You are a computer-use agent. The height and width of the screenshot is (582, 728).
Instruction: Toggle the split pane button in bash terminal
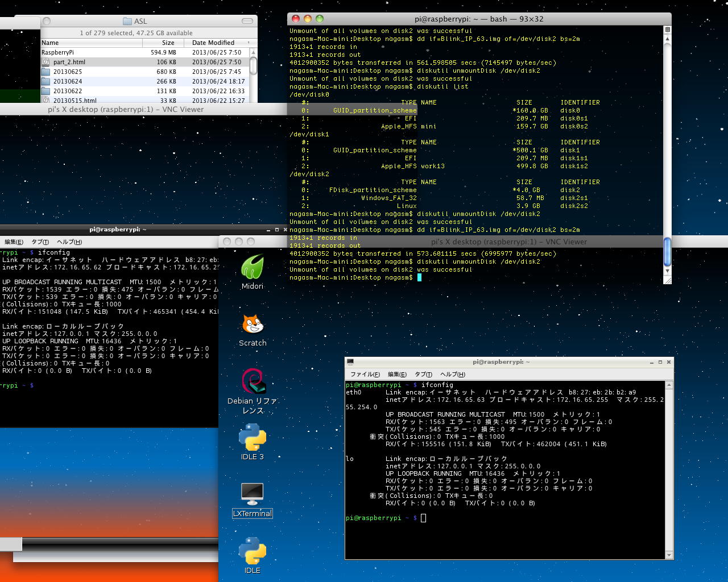click(x=667, y=30)
